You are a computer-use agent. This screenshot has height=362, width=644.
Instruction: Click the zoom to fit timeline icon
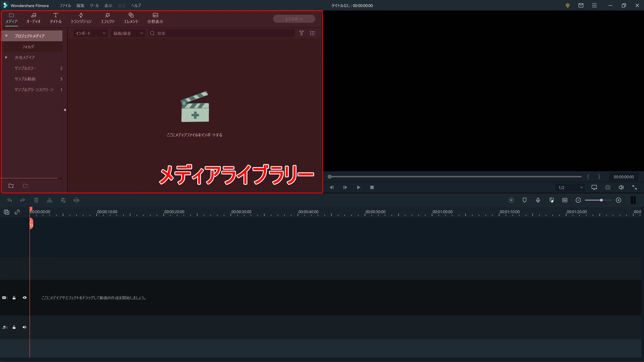[565, 200]
